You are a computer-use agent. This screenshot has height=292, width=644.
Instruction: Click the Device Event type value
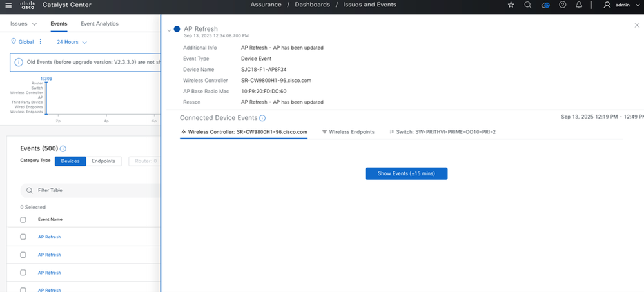pos(256,58)
